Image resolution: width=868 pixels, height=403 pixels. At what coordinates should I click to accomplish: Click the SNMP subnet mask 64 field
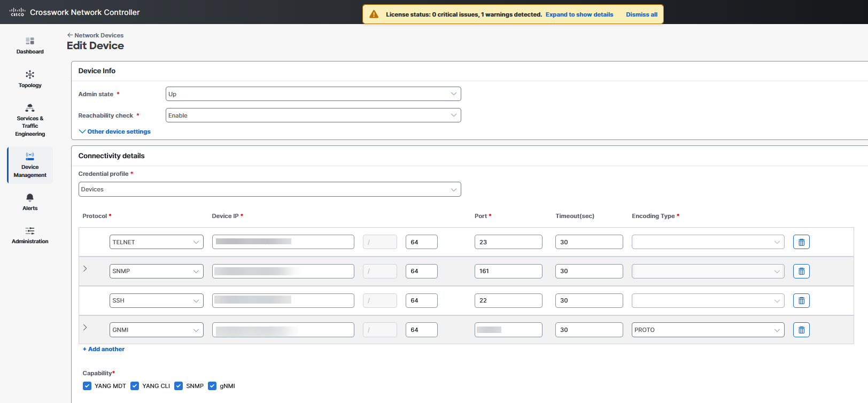click(422, 271)
